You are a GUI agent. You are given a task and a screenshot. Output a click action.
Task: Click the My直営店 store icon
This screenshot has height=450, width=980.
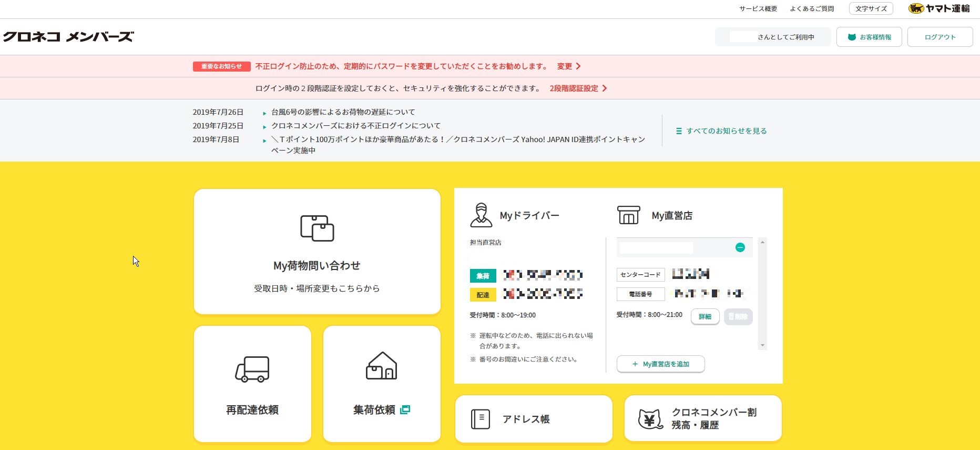pyautogui.click(x=628, y=215)
